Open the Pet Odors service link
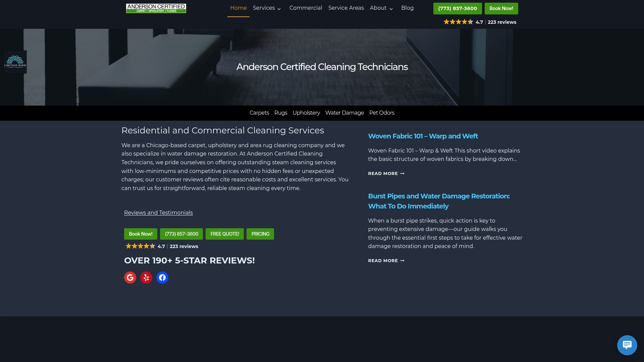The height and width of the screenshot is (362, 644). pos(382,113)
